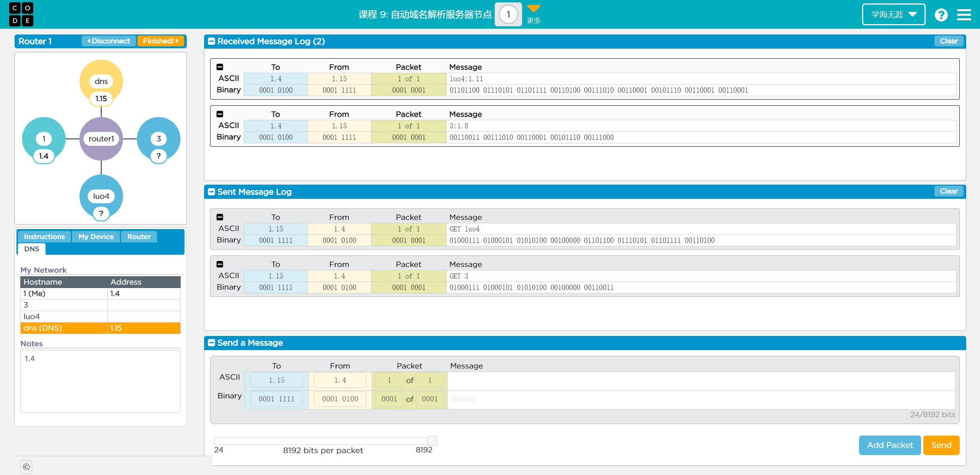Click the Binary message input area

(701, 400)
